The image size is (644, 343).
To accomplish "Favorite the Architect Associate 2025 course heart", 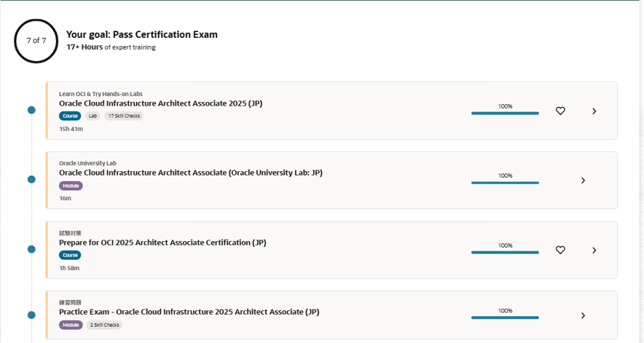I will pos(560,111).
